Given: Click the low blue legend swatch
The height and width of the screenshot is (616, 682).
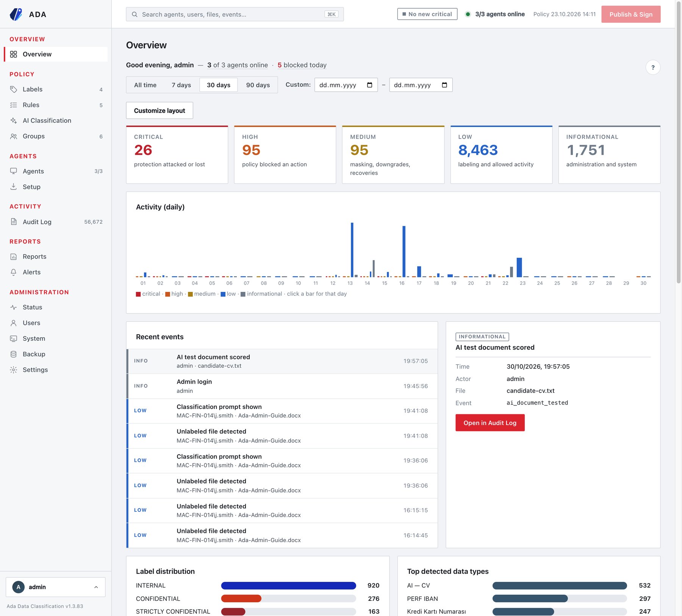Looking at the screenshot, I should tap(223, 294).
